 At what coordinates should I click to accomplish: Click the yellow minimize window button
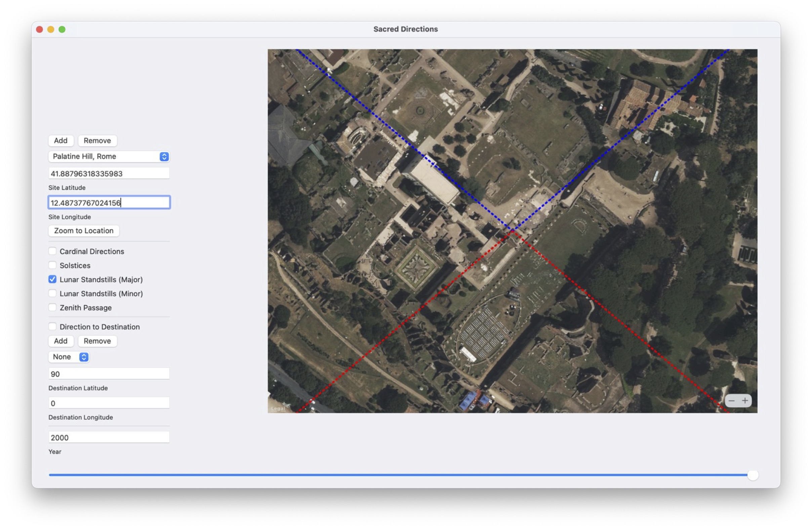[x=51, y=29]
